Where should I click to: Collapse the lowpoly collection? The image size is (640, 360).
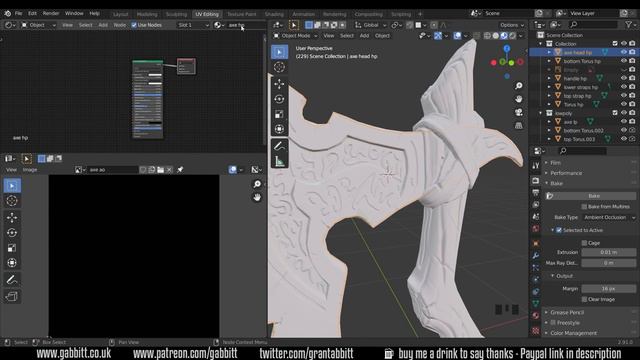click(541, 113)
